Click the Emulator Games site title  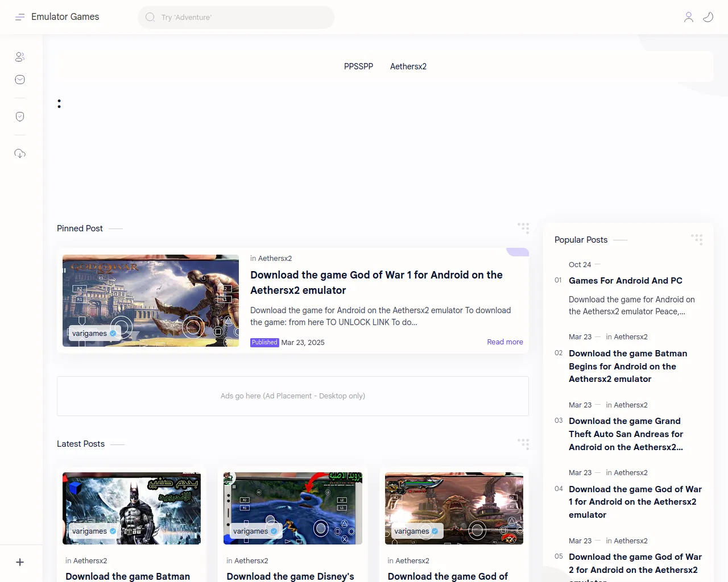[65, 17]
